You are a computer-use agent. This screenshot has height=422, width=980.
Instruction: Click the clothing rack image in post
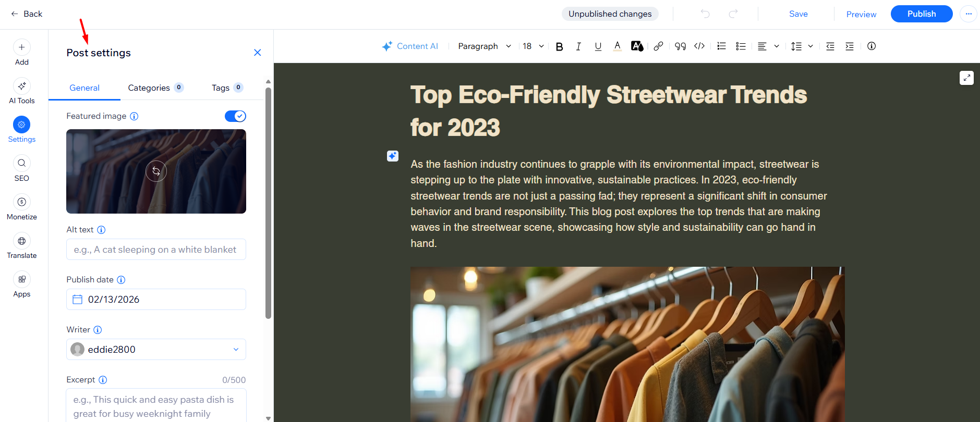coord(627,344)
